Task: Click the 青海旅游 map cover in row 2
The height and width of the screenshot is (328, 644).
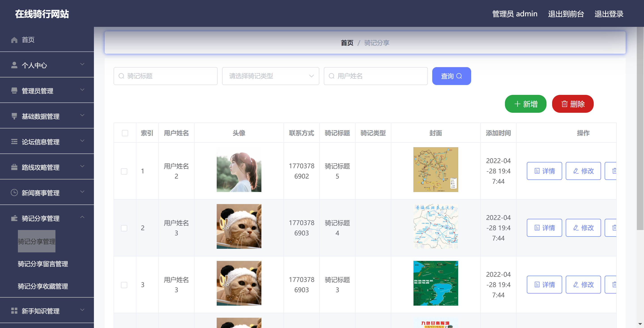Action: 436,226
